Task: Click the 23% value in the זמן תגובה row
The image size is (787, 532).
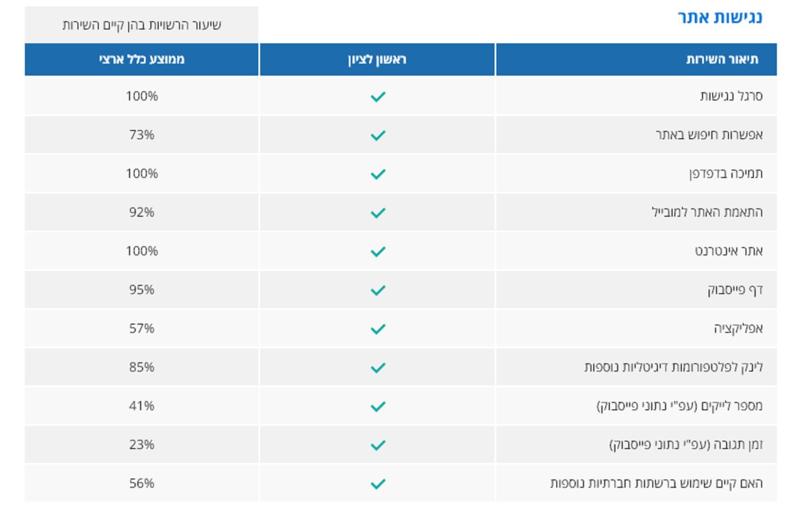Action: tap(142, 444)
